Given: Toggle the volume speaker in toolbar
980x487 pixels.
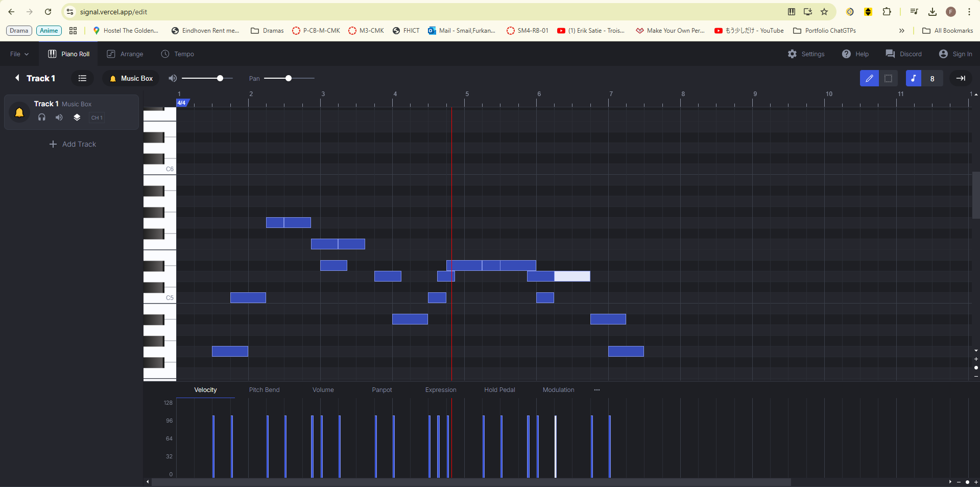Looking at the screenshot, I should pos(173,78).
